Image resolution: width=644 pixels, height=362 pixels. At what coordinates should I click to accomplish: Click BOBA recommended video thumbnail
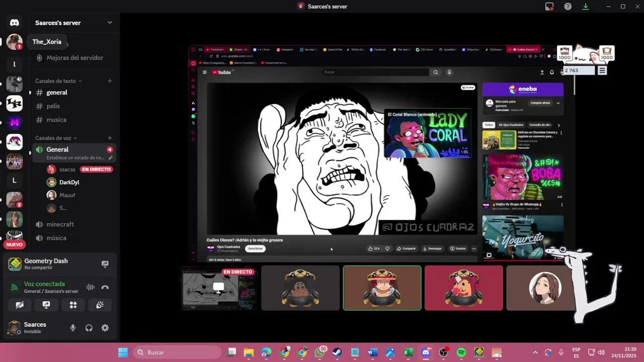coord(523,177)
